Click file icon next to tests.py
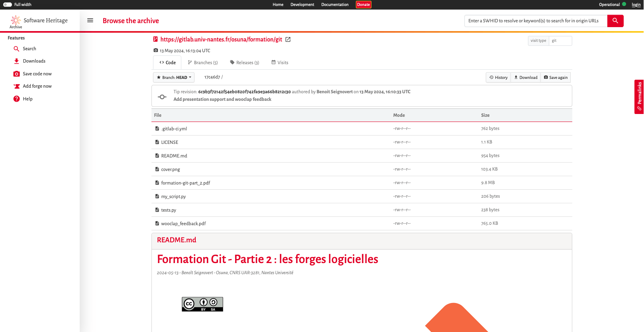This screenshot has width=644, height=332. (x=157, y=210)
